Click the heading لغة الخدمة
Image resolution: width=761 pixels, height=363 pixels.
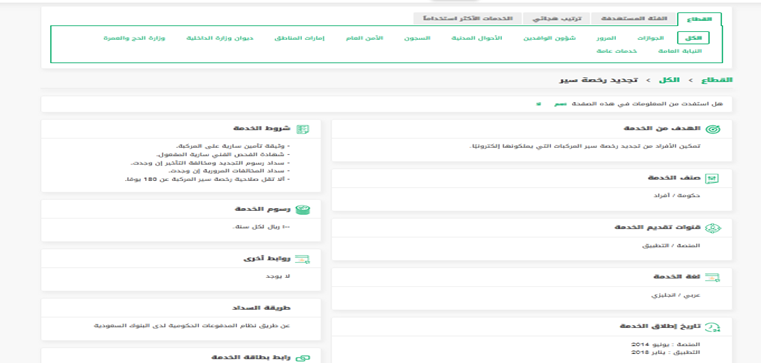tap(678, 277)
